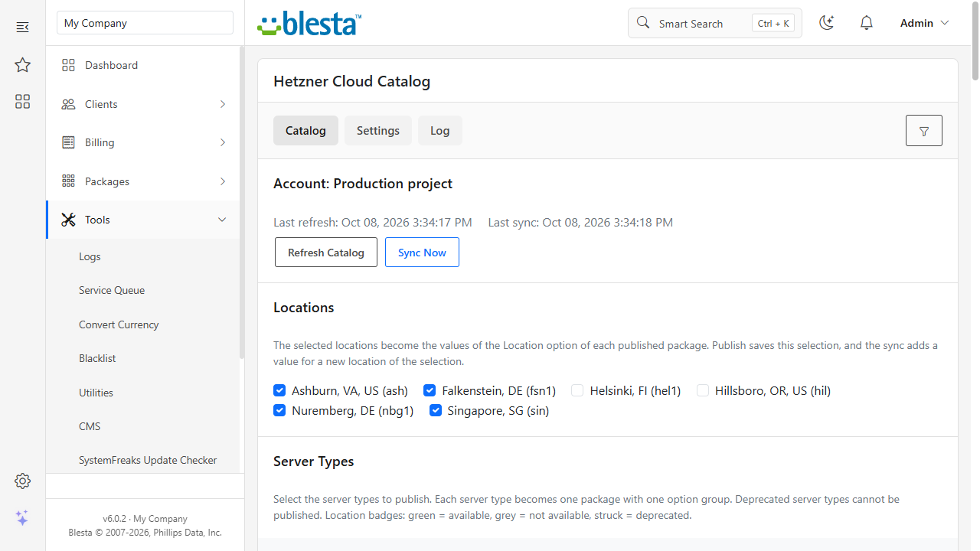The width and height of the screenshot is (980, 551).
Task: Uncheck Falkenstein, DE (fsn1) location
Action: (x=430, y=390)
